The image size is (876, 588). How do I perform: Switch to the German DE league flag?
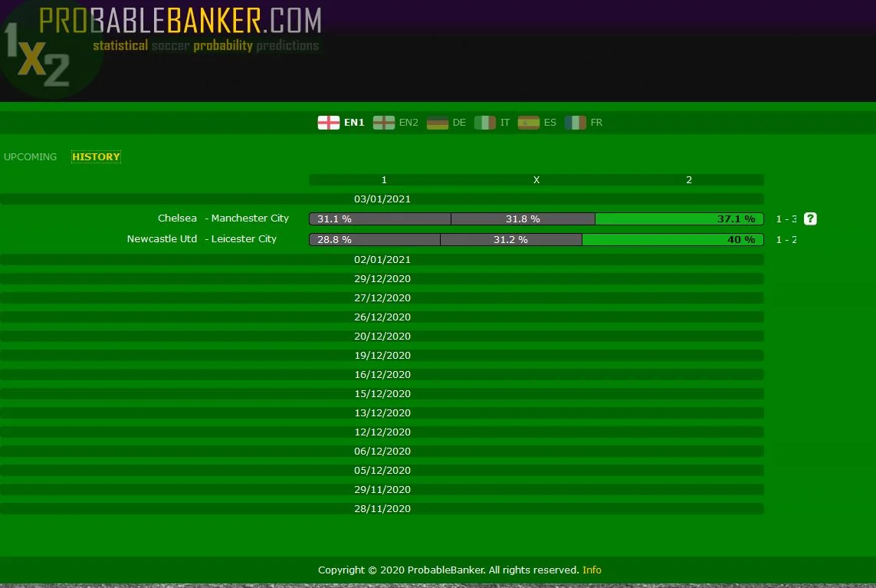(438, 123)
